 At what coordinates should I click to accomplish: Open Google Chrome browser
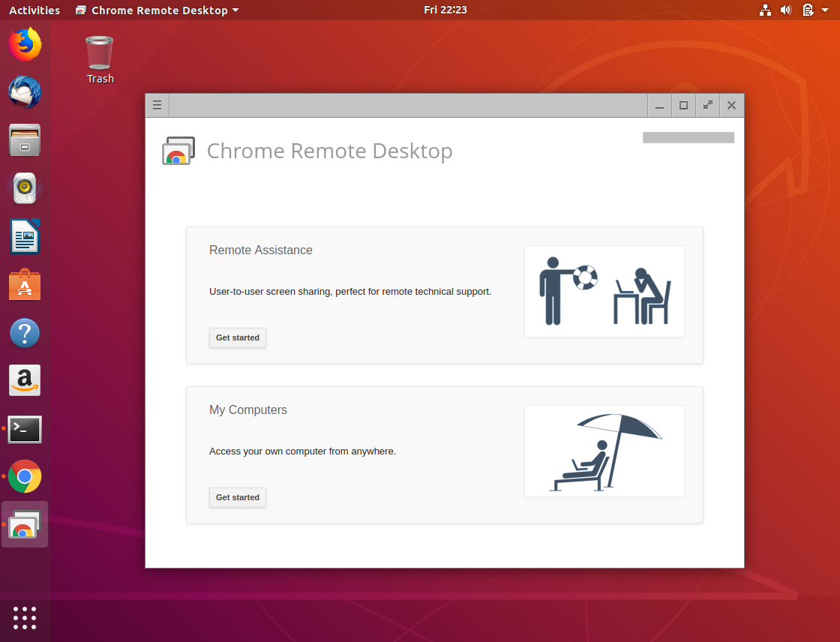coord(25,476)
